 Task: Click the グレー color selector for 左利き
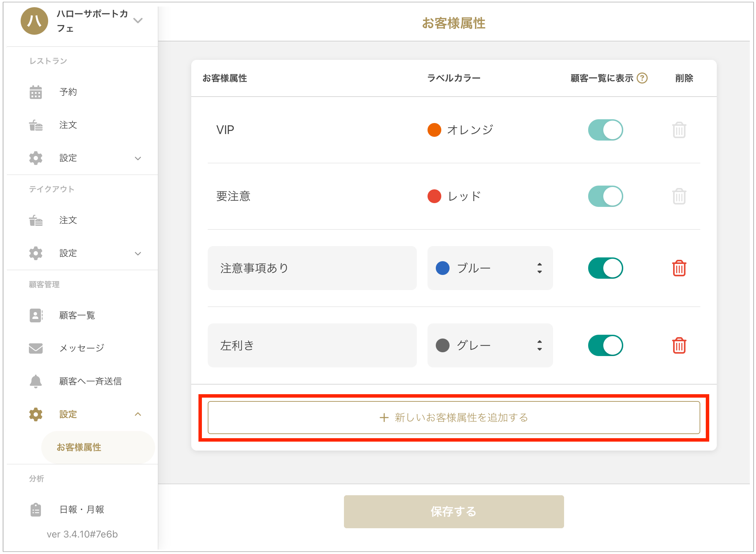coord(490,345)
